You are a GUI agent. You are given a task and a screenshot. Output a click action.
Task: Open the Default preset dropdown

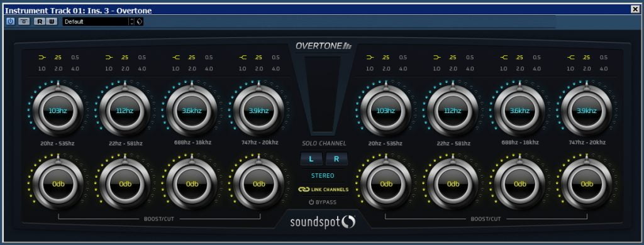pyautogui.click(x=96, y=22)
